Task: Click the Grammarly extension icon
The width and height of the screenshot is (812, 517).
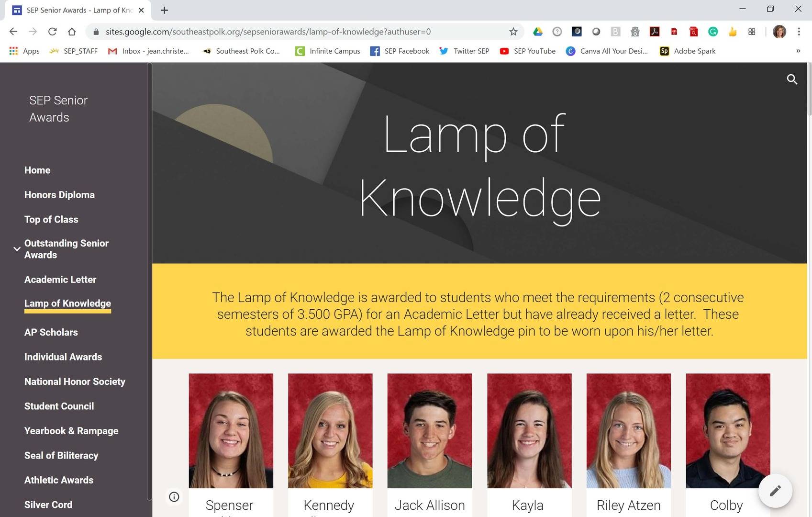Action: [713, 32]
